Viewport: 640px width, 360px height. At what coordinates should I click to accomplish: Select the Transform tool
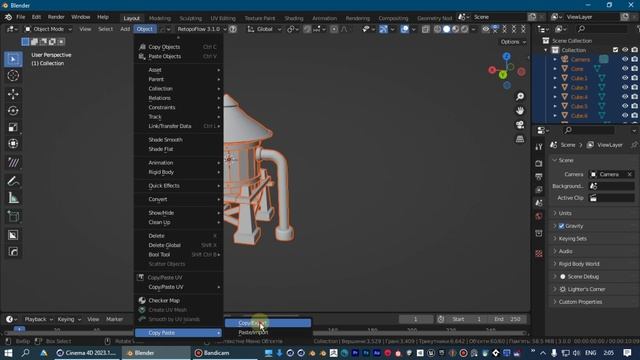(x=13, y=144)
